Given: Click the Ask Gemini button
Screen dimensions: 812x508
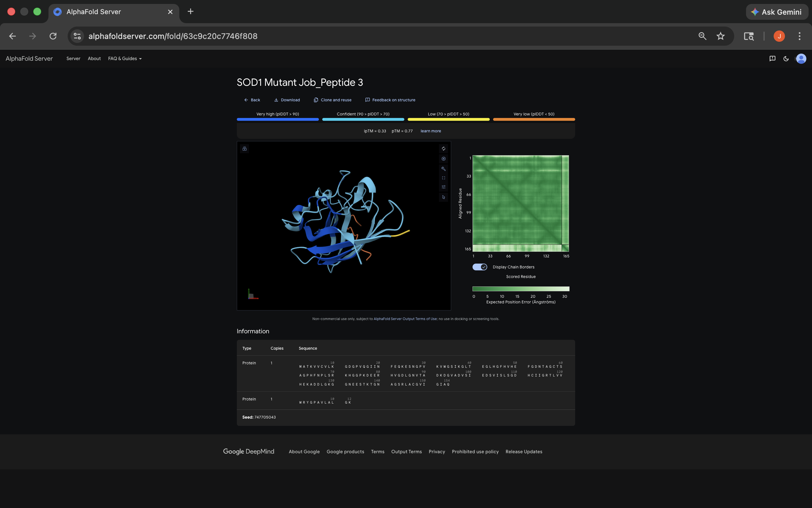Looking at the screenshot, I should (776, 12).
